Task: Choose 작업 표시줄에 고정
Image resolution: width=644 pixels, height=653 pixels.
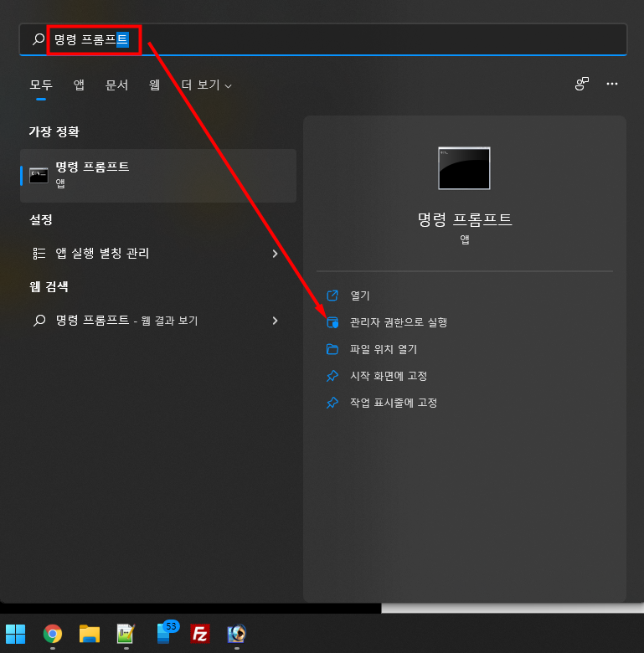Action: click(394, 403)
